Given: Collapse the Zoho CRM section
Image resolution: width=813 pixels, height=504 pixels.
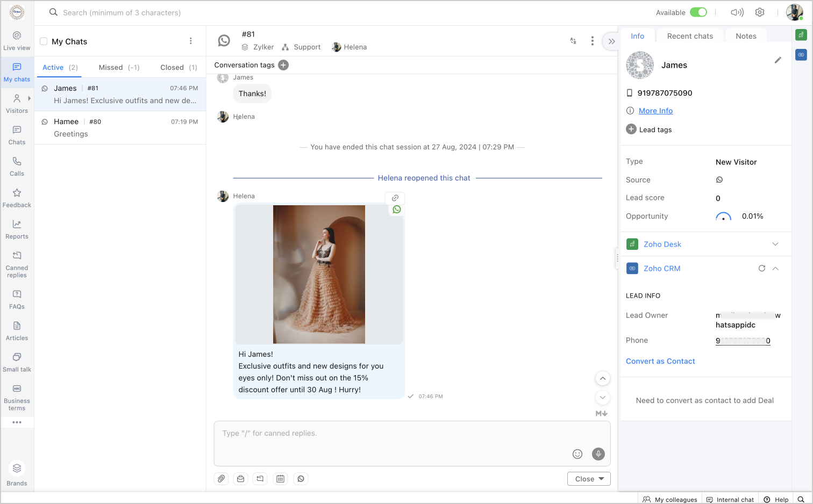Looking at the screenshot, I should click(775, 269).
